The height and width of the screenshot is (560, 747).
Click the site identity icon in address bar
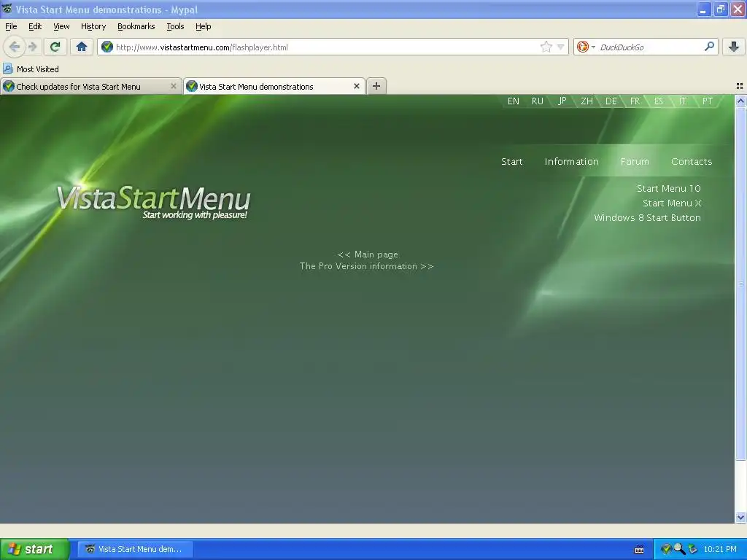point(107,47)
